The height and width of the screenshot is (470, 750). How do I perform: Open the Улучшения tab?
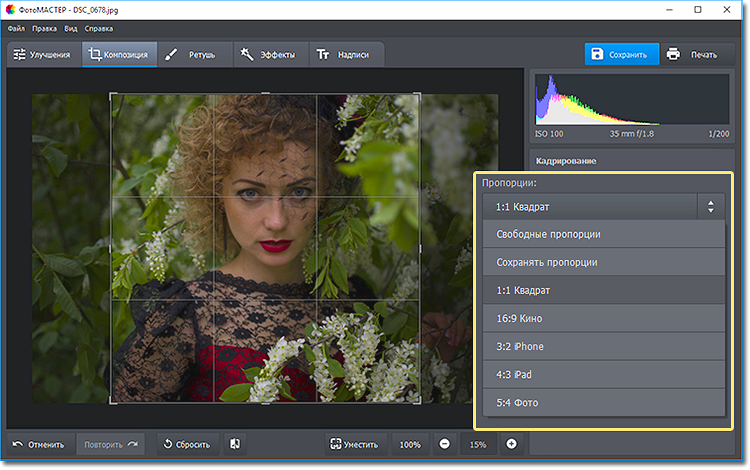pyautogui.click(x=42, y=55)
